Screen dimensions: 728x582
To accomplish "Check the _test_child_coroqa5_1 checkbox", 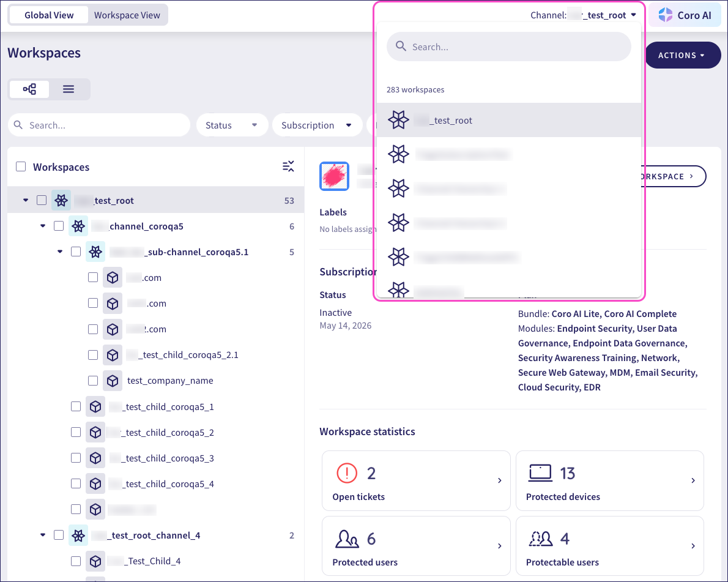I will (x=76, y=406).
